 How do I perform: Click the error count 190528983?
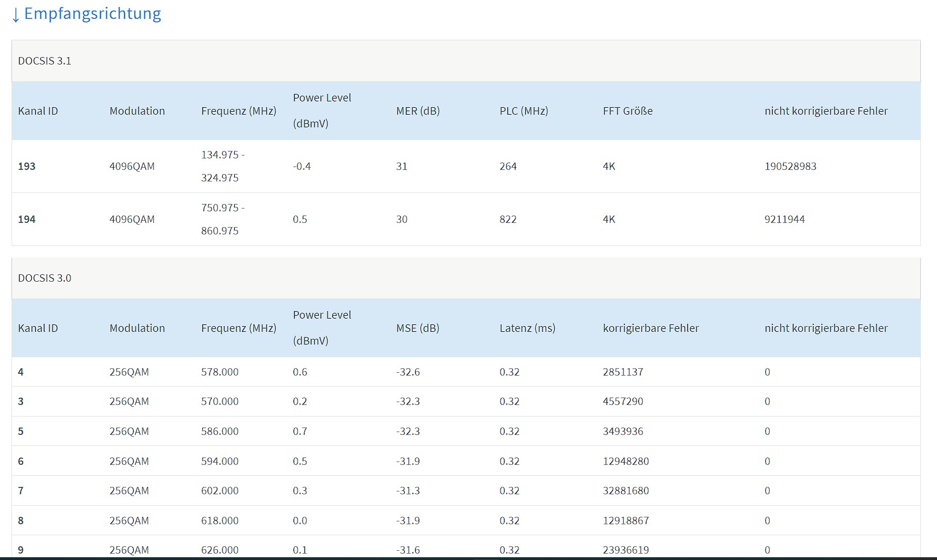pos(791,167)
